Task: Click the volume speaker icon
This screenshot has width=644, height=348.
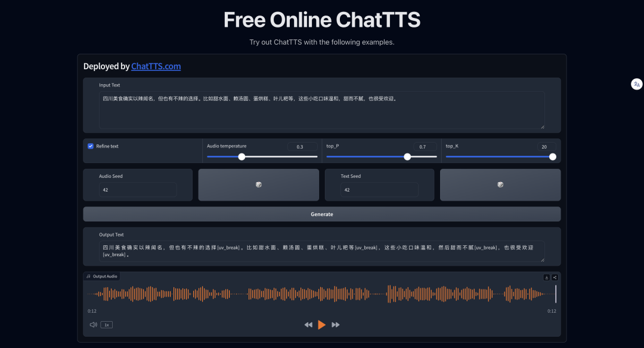Action: [93, 325]
